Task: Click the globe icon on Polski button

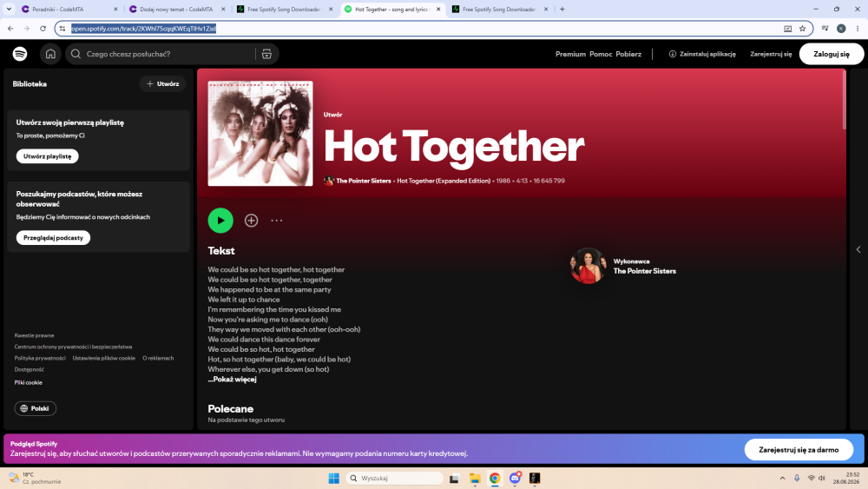Action: tap(23, 408)
